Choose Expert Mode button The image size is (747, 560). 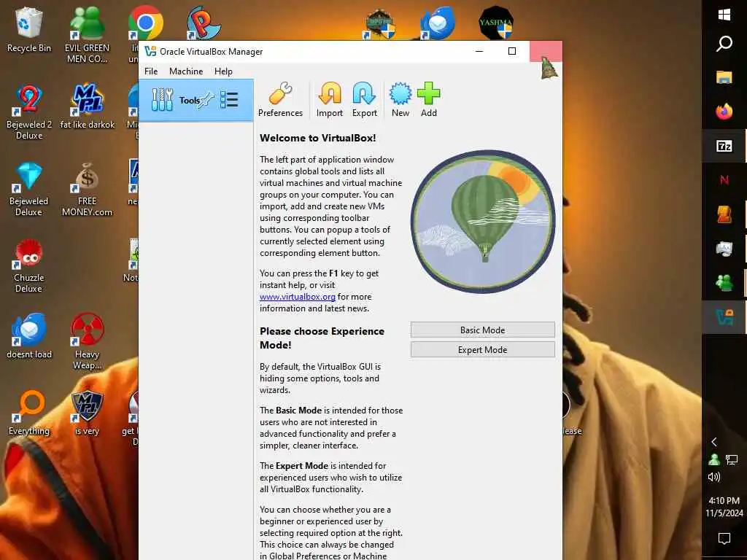pyautogui.click(x=483, y=349)
